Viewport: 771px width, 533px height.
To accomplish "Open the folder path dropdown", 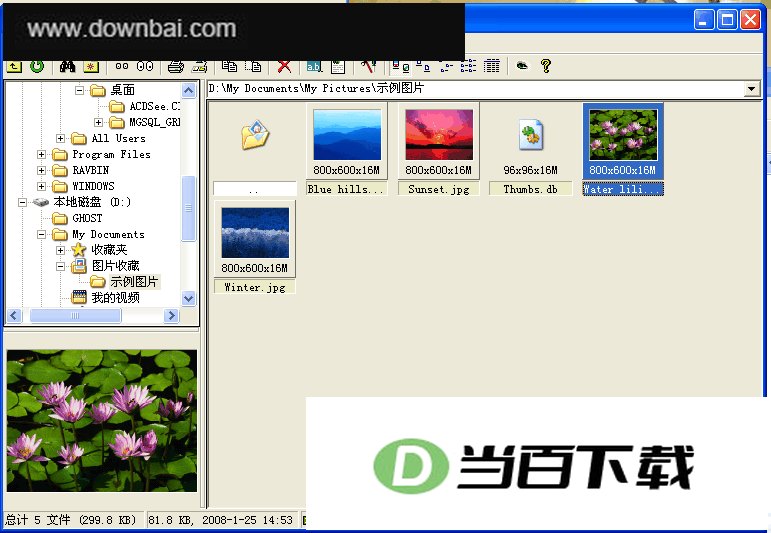I will coord(751,89).
